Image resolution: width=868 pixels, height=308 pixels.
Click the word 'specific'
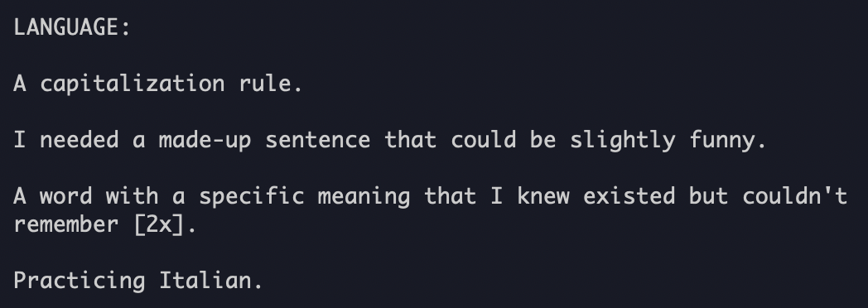click(x=251, y=197)
